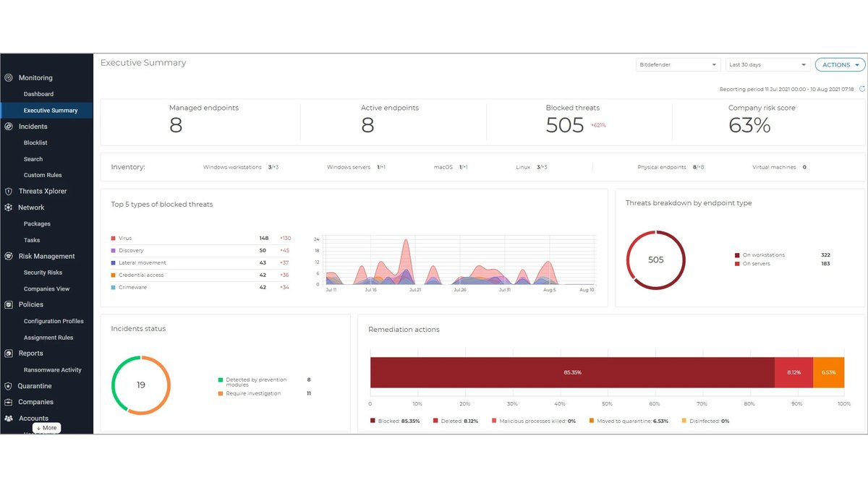Open the ACTIONS dropdown button
Image resolution: width=868 pixels, height=488 pixels.
pyautogui.click(x=840, y=64)
